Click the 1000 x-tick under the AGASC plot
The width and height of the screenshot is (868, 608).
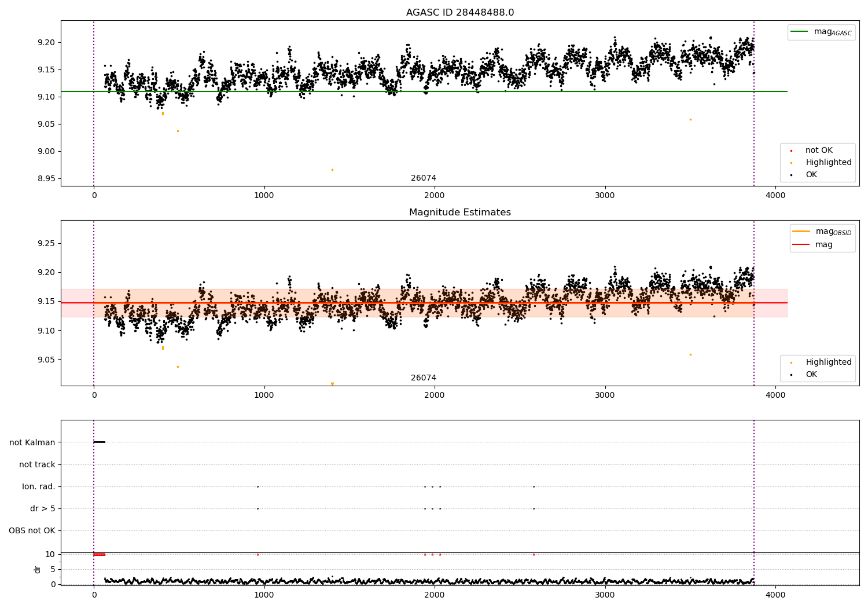pyautogui.click(x=264, y=195)
